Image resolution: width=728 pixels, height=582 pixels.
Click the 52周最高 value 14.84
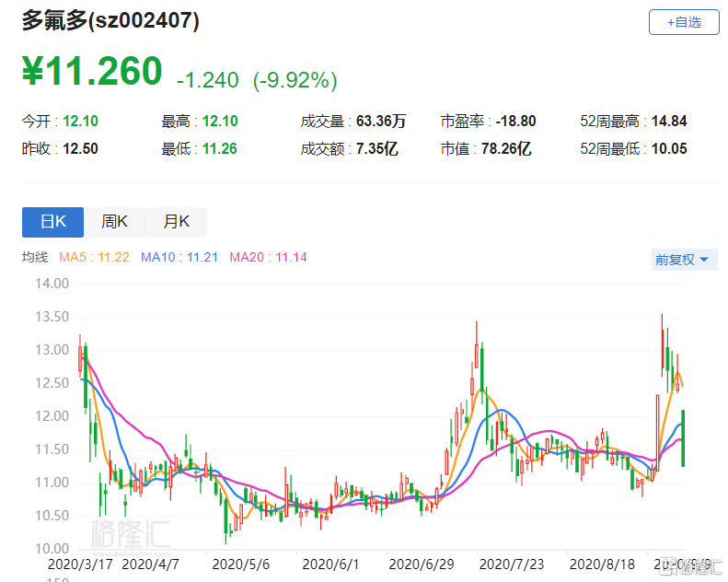pyautogui.click(x=669, y=122)
